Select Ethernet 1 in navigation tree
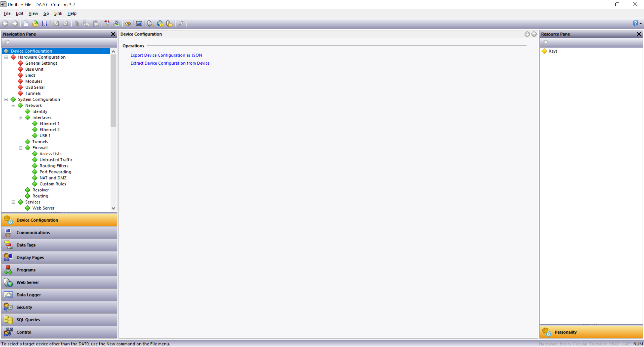 [49, 124]
